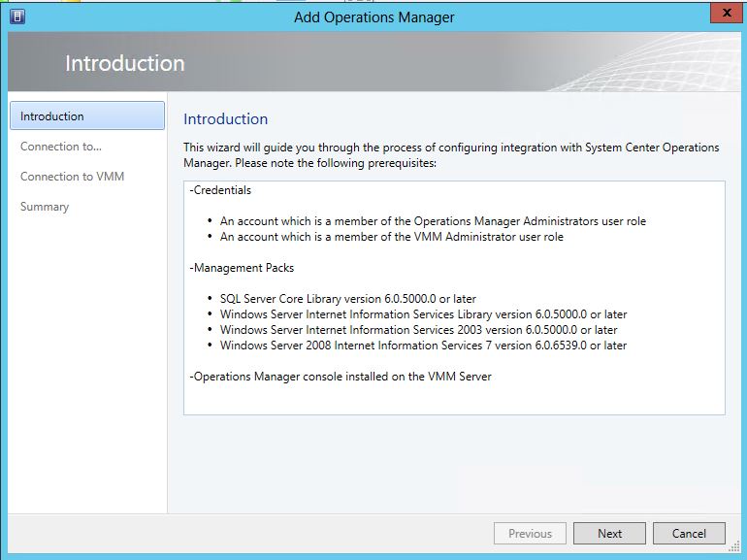Click the Add Operations Manager title bar

click(373, 16)
